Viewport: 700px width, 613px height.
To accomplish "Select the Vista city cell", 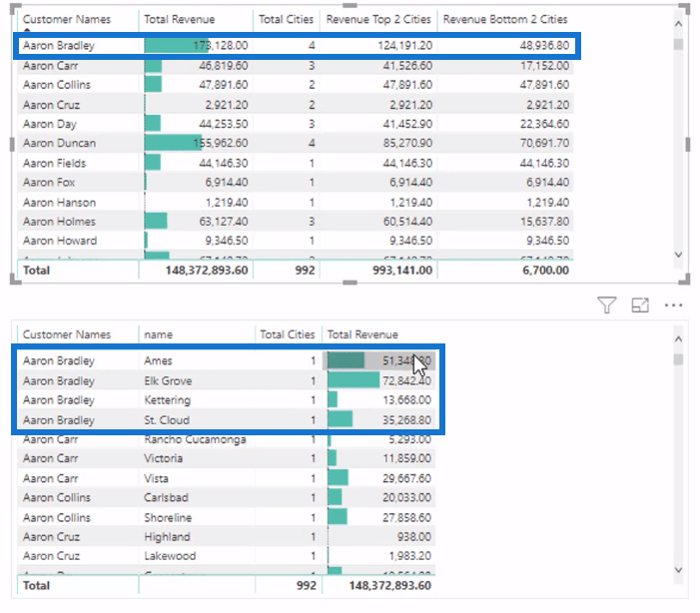I will [156, 478].
